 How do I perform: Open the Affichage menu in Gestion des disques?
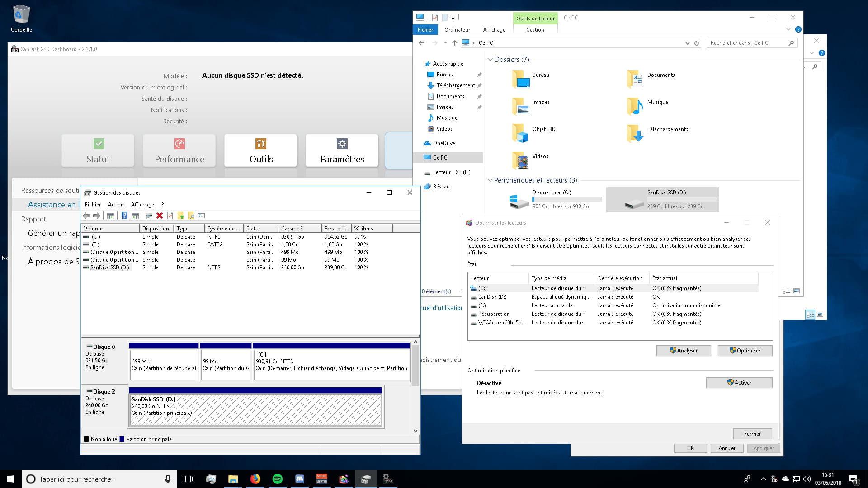tap(142, 205)
